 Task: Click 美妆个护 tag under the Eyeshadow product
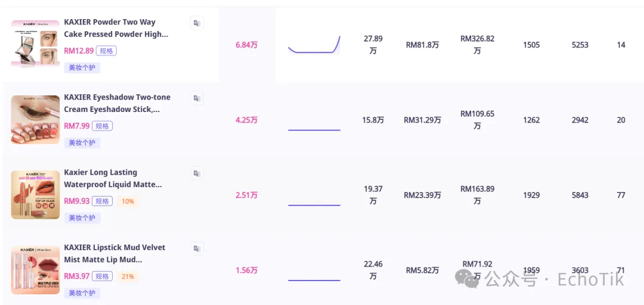[82, 143]
